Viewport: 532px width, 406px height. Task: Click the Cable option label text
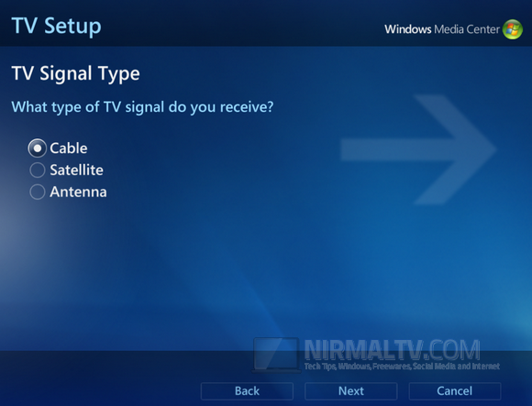click(69, 148)
